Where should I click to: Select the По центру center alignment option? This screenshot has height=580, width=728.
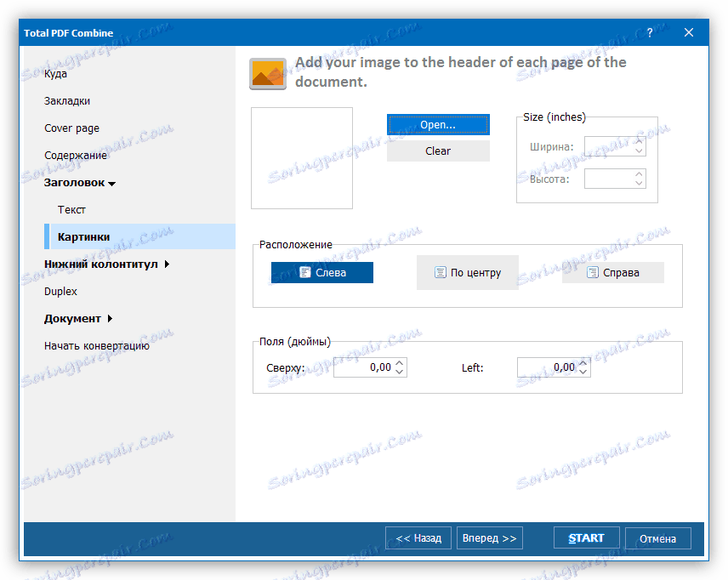[468, 273]
